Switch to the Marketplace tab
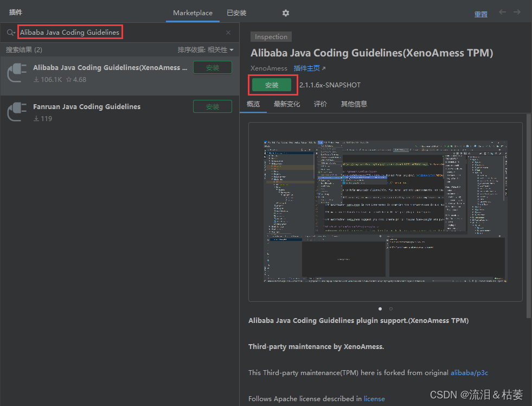 tap(193, 13)
